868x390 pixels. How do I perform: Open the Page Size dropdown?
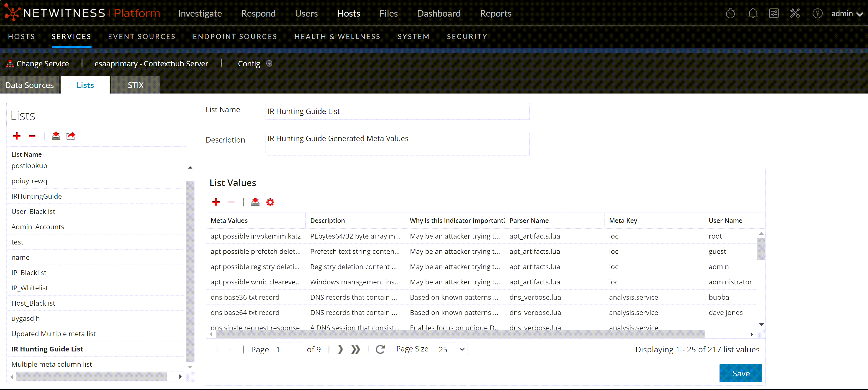[x=452, y=349]
